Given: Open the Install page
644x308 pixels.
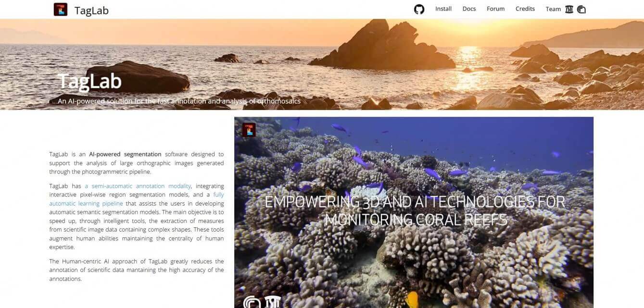Looking at the screenshot, I should click(x=443, y=9).
